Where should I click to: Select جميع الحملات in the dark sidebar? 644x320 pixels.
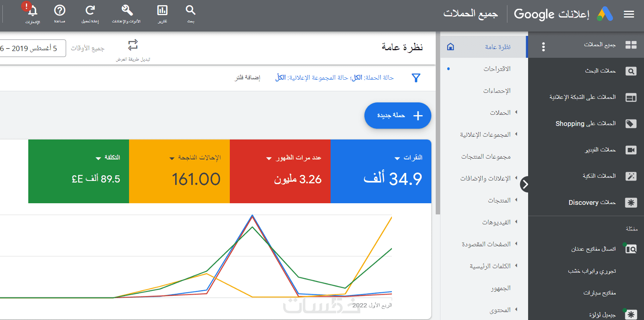click(600, 44)
